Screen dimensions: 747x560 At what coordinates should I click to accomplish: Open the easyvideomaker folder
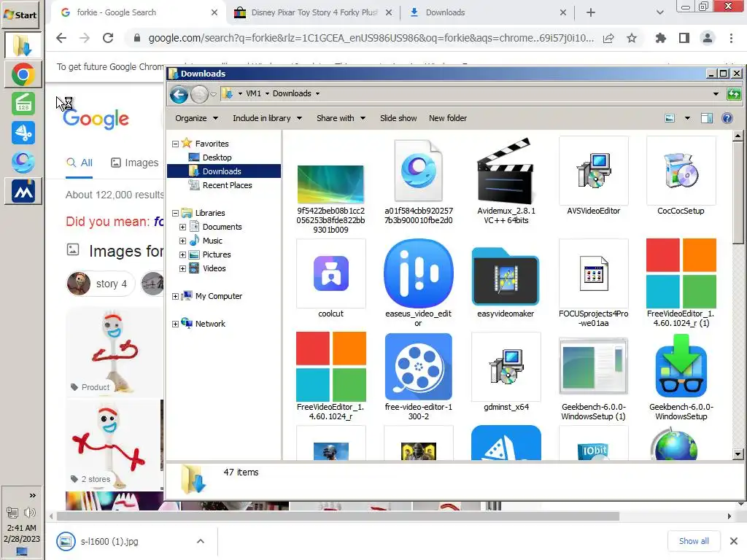[506, 278]
